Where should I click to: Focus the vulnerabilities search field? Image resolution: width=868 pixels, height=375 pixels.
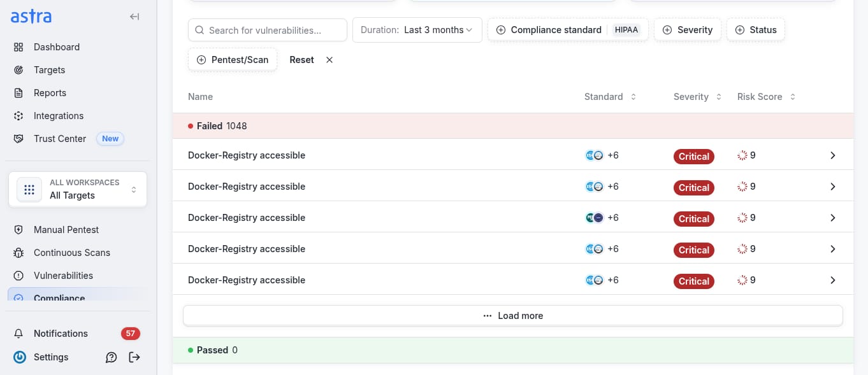[x=268, y=30]
